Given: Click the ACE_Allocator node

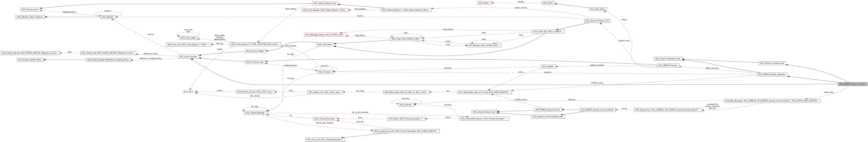Looking at the screenshot, I should coord(406,105).
